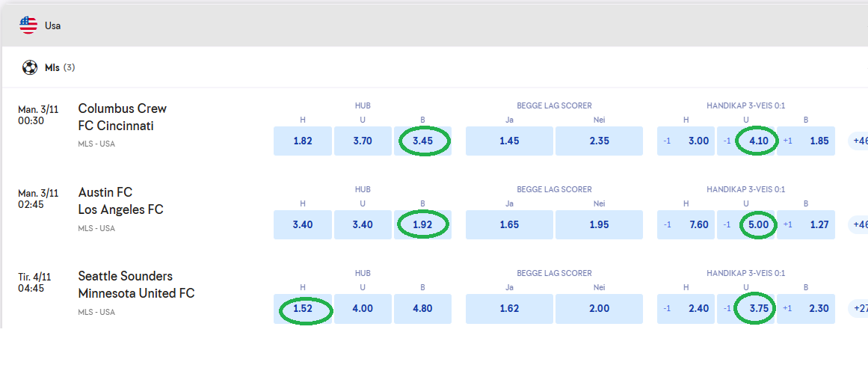868x374 pixels.
Task: Open the Seattle Sounders vs Minnesota United match
Action: 136,285
